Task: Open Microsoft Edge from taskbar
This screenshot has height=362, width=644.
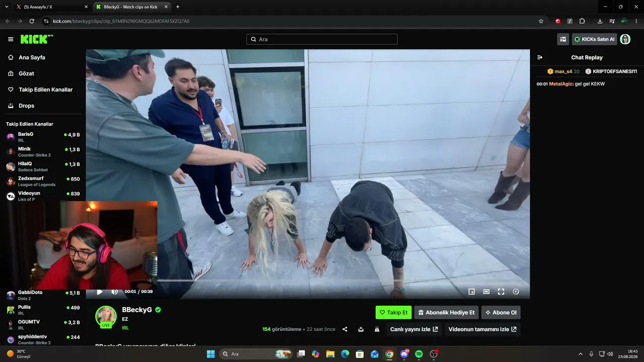Action: 345,354
